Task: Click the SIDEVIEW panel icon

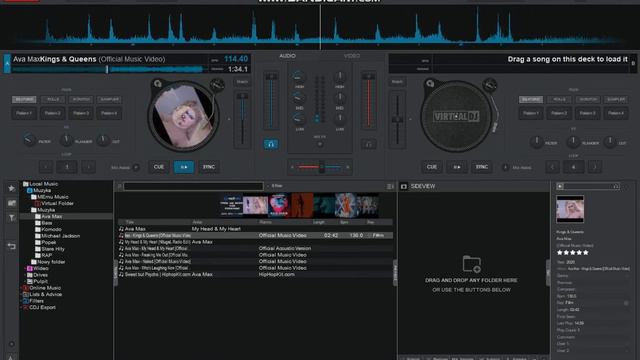Action: (404, 187)
